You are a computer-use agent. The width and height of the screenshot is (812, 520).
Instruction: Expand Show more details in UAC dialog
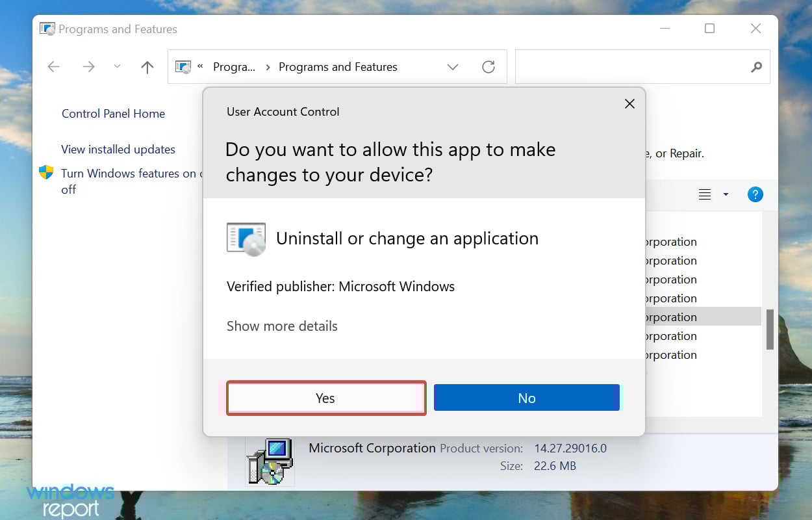coord(282,326)
